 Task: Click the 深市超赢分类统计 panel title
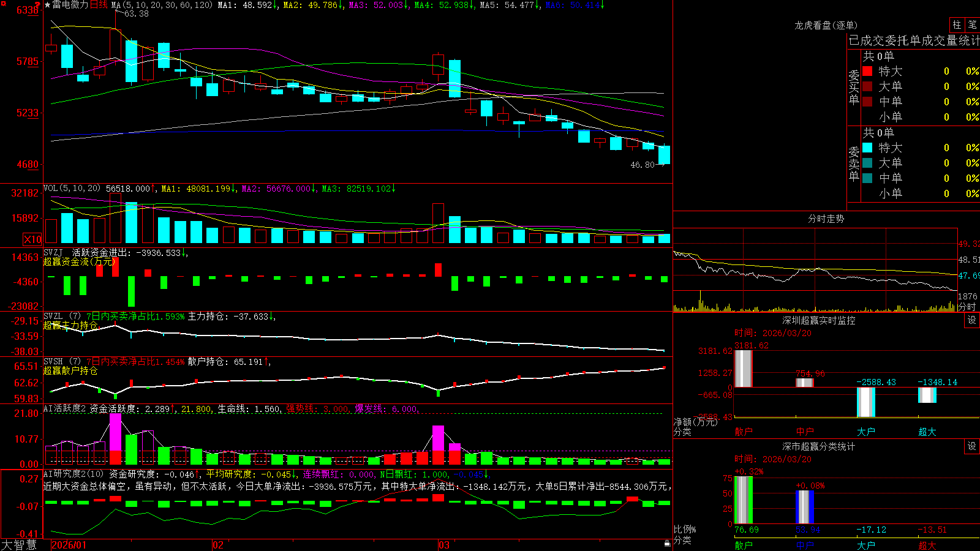[x=818, y=446]
